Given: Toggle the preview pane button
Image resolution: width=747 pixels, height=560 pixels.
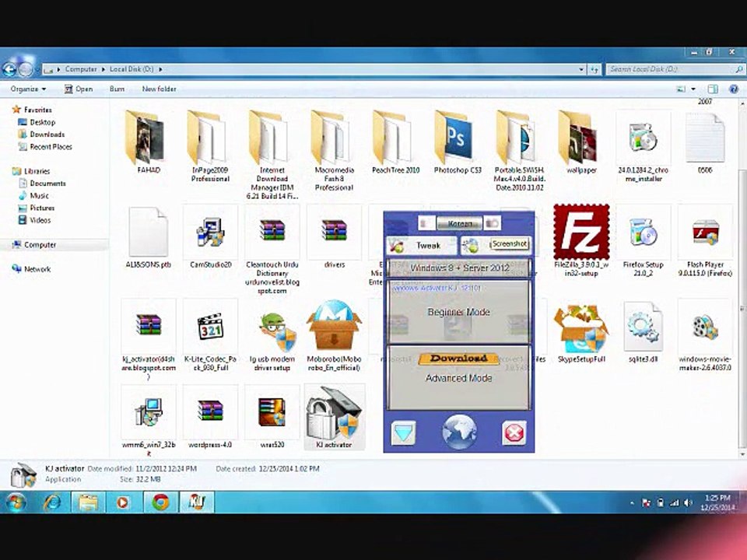Looking at the screenshot, I should [713, 89].
